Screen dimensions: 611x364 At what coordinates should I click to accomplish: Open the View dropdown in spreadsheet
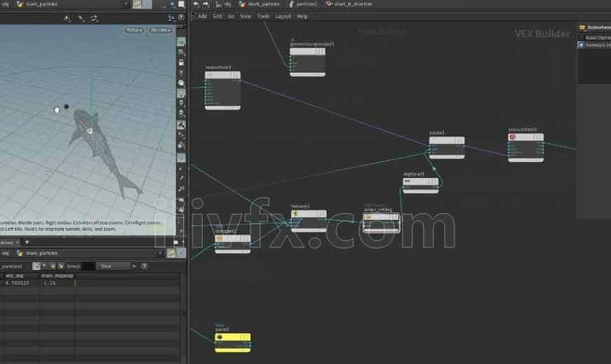[114, 267]
